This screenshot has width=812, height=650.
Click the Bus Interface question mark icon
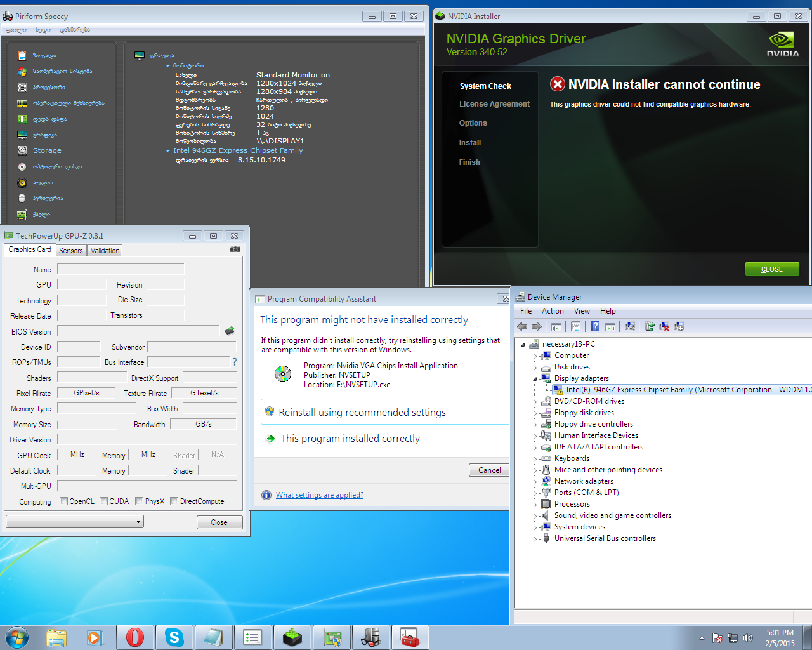click(x=235, y=362)
